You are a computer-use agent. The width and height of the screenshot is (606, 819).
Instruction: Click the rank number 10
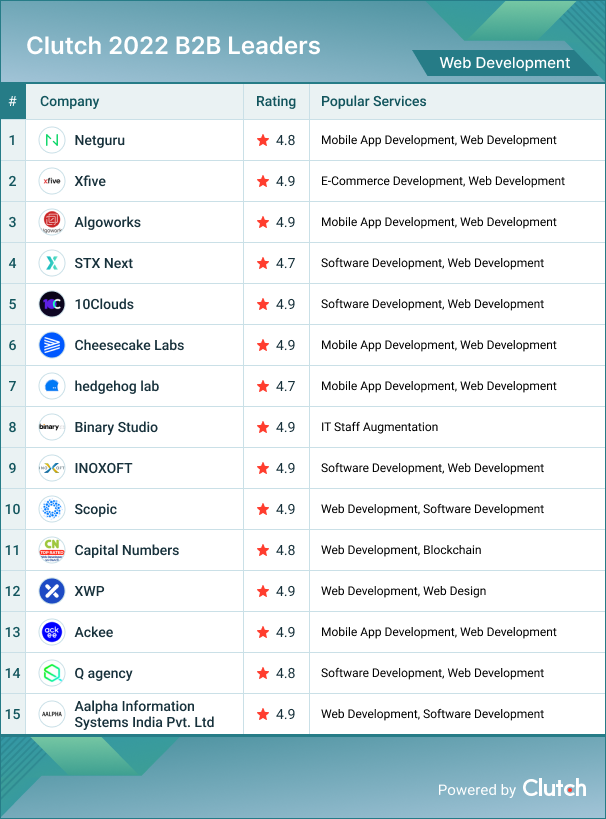[x=13, y=509]
